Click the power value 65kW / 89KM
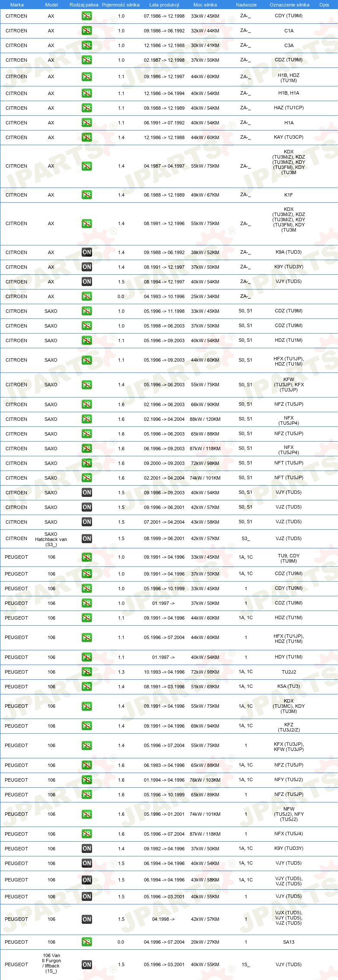Viewport: 338px width, 980px height. [205, 795]
